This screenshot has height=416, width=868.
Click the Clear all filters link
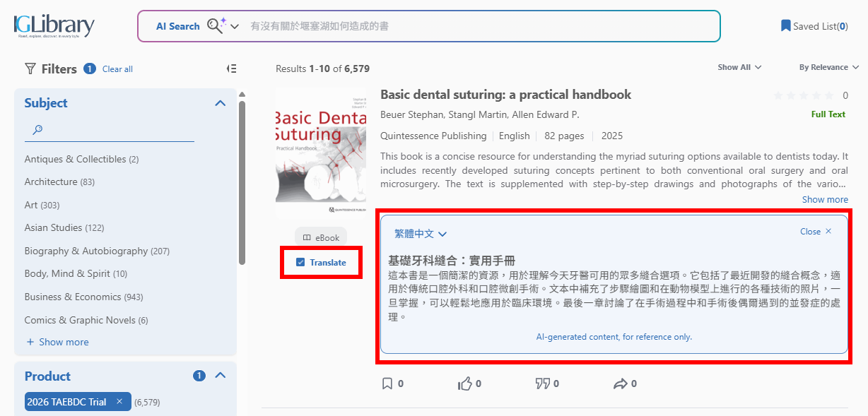click(117, 69)
